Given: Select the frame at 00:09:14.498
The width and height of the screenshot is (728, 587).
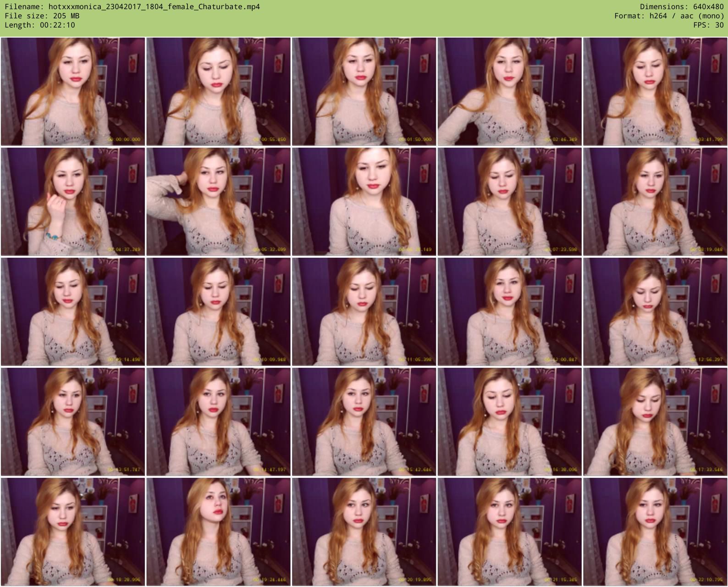Looking at the screenshot, I should (73, 311).
